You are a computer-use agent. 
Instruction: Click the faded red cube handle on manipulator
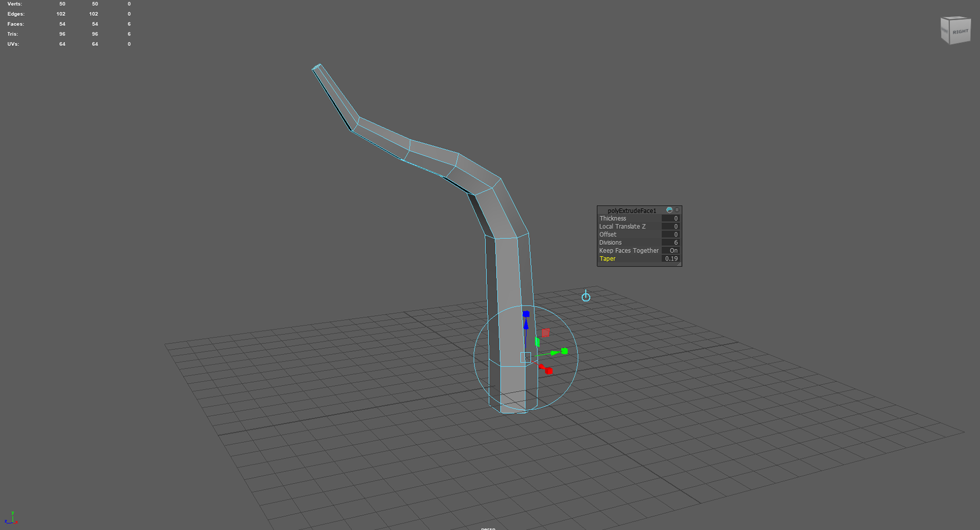click(x=546, y=333)
